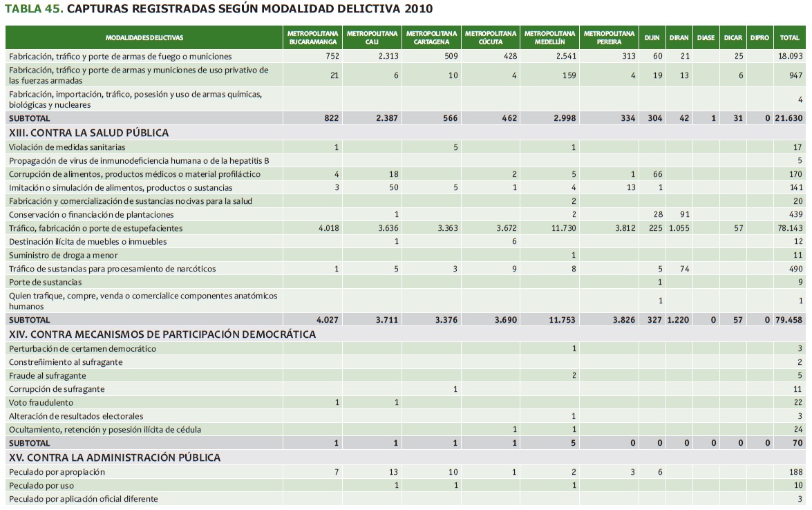
Task: Select the row Suministro de droga a menor
Action: point(64,255)
